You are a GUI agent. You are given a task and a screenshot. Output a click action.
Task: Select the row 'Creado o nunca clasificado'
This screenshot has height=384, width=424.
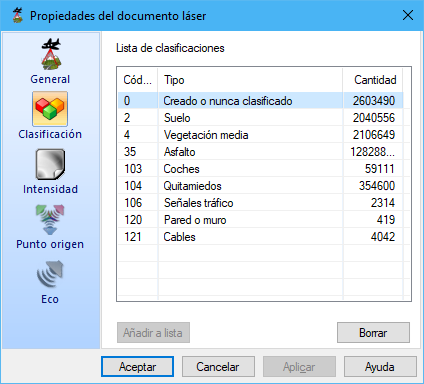tap(260, 101)
